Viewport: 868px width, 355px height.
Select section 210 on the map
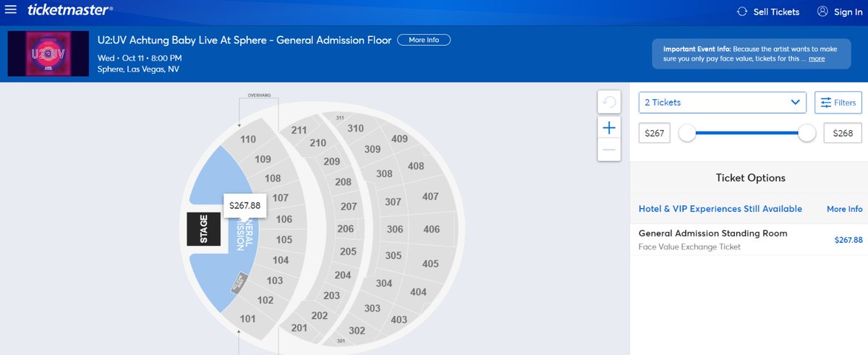318,143
